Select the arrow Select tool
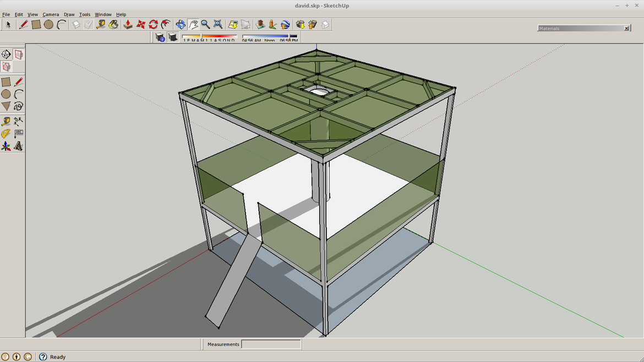The height and width of the screenshot is (362, 644). coord(8,24)
